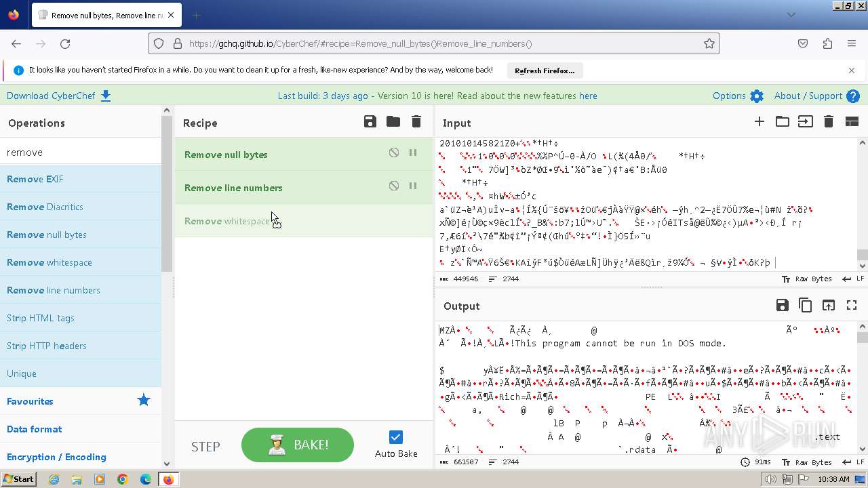
Task: Select Strip HTML tags operation
Action: [x=81, y=318]
